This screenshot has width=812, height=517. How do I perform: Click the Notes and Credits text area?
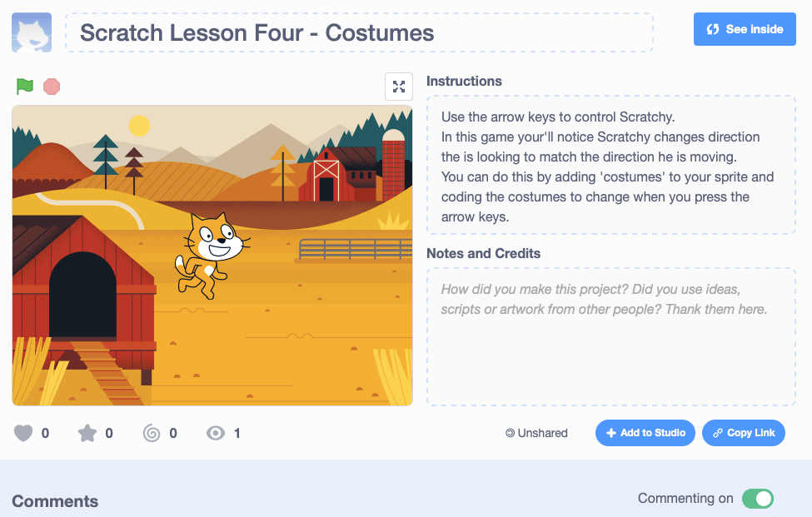pos(610,336)
